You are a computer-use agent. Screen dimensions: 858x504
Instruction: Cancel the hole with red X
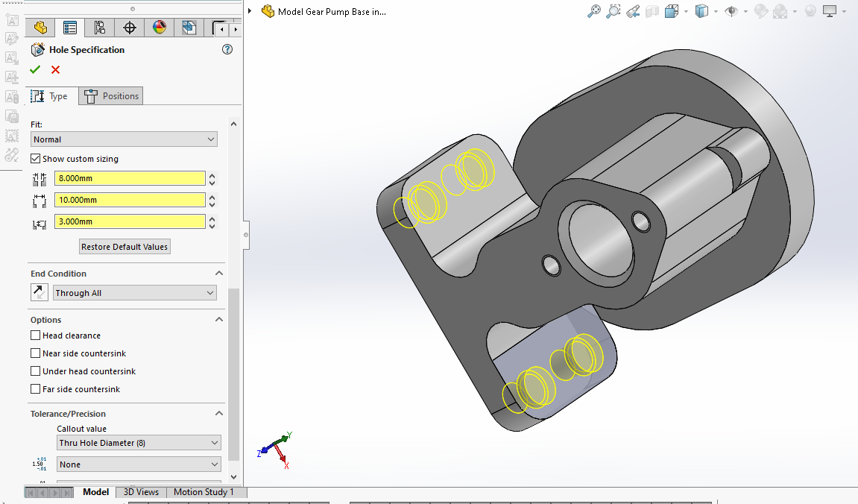pyautogui.click(x=55, y=69)
